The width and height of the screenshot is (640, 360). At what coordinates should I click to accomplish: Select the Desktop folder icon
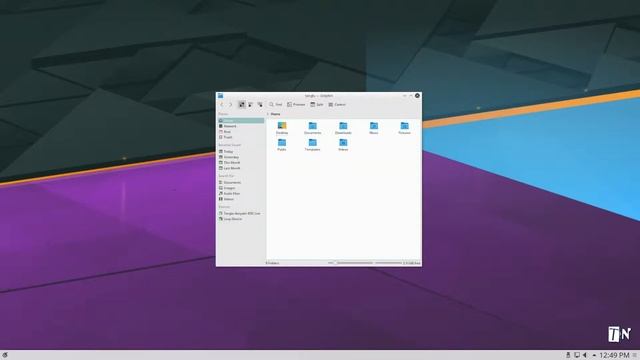click(x=282, y=126)
